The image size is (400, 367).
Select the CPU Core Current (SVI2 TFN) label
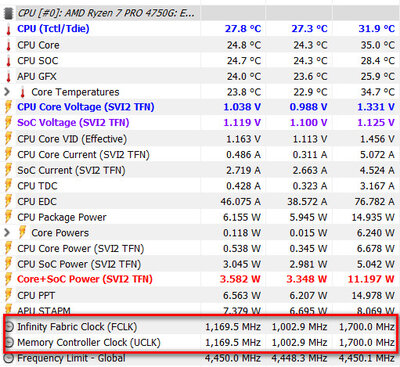point(83,155)
